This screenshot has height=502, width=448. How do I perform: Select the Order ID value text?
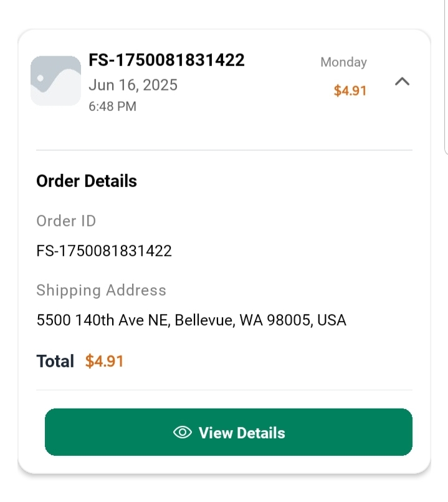coord(104,251)
